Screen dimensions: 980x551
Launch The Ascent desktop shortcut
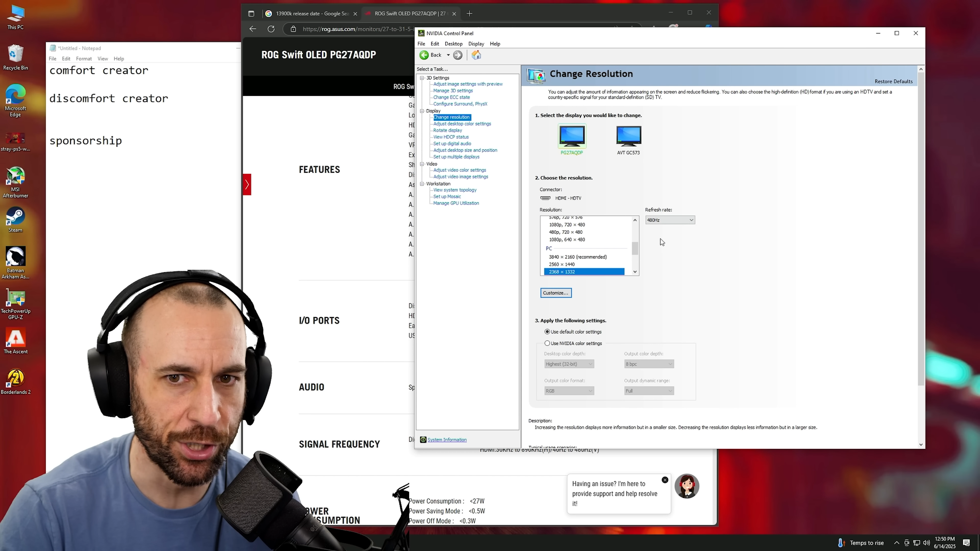15,341
